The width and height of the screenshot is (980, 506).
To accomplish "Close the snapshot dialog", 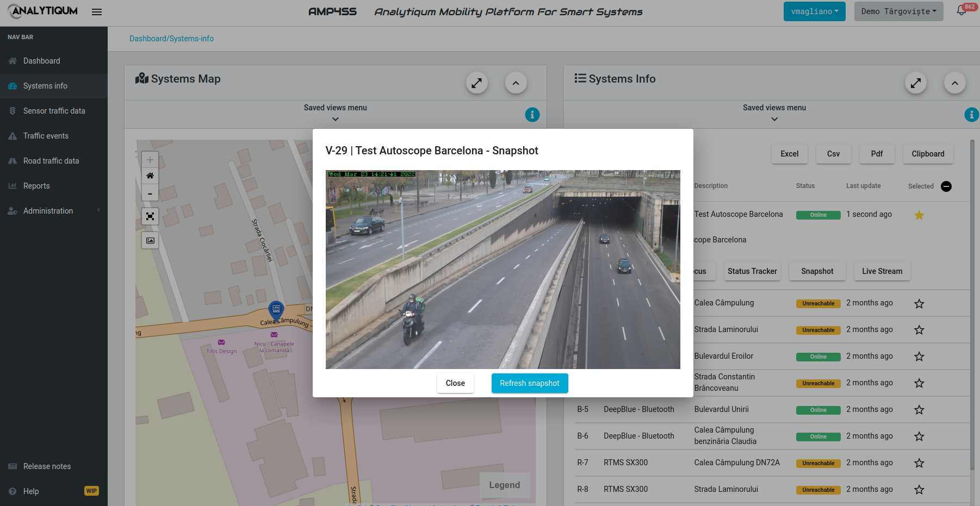I will 455,383.
